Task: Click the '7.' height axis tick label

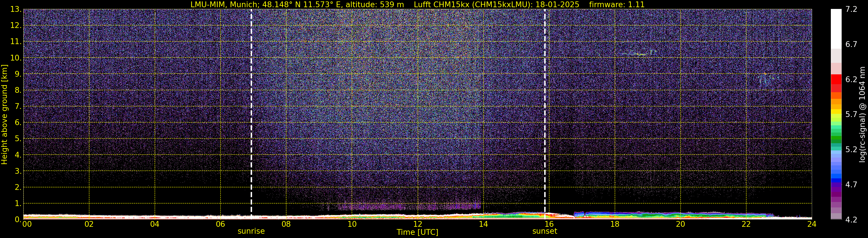Action: click(18, 107)
